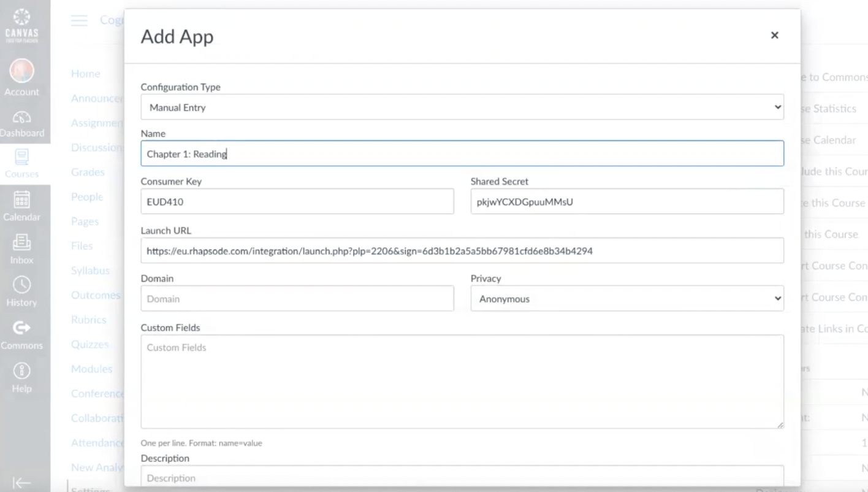Click the Description input field
The height and width of the screenshot is (492, 868).
tap(462, 477)
